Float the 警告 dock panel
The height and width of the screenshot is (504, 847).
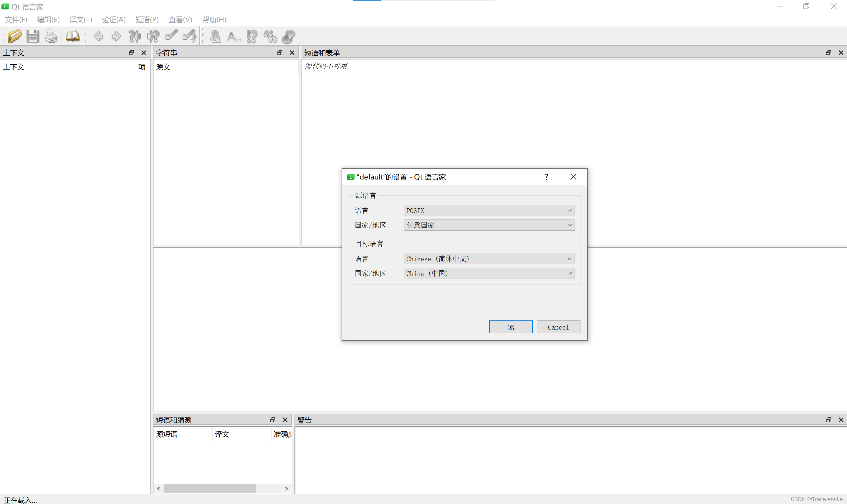pos(829,420)
